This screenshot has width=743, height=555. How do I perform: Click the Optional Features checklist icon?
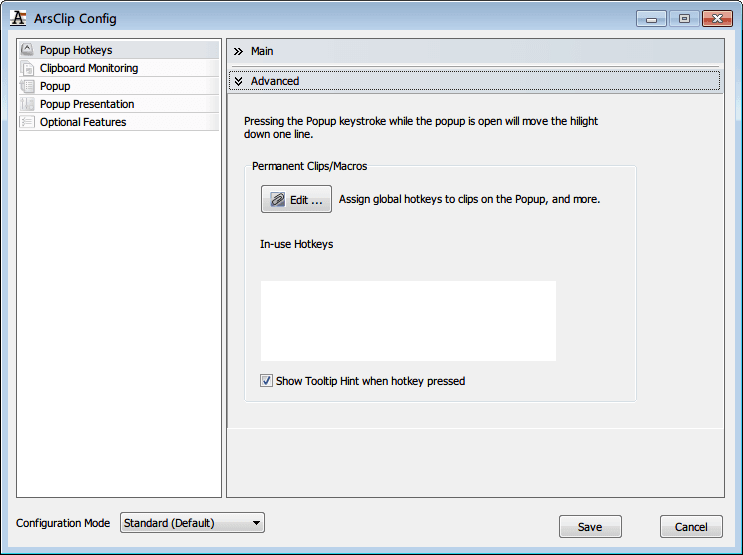coord(27,122)
